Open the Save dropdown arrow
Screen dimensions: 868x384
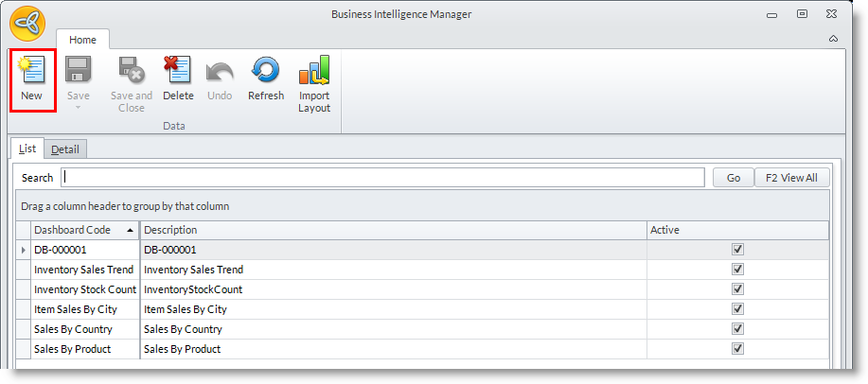point(78,107)
